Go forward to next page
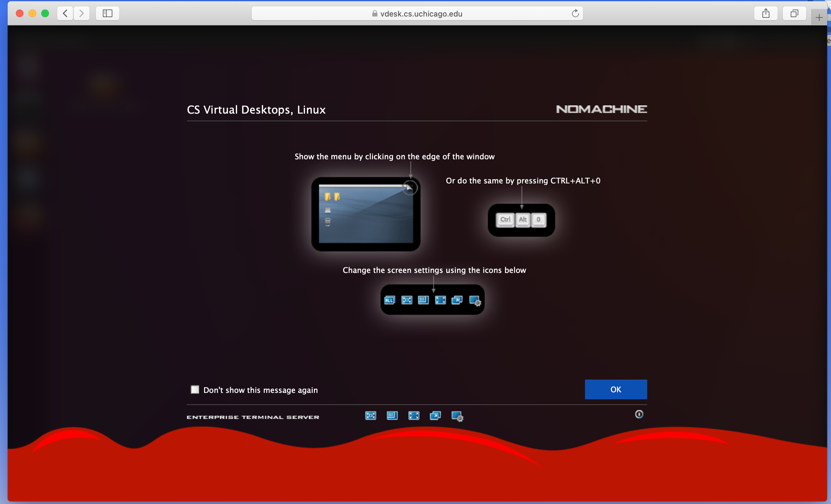The width and height of the screenshot is (831, 504). click(x=81, y=13)
